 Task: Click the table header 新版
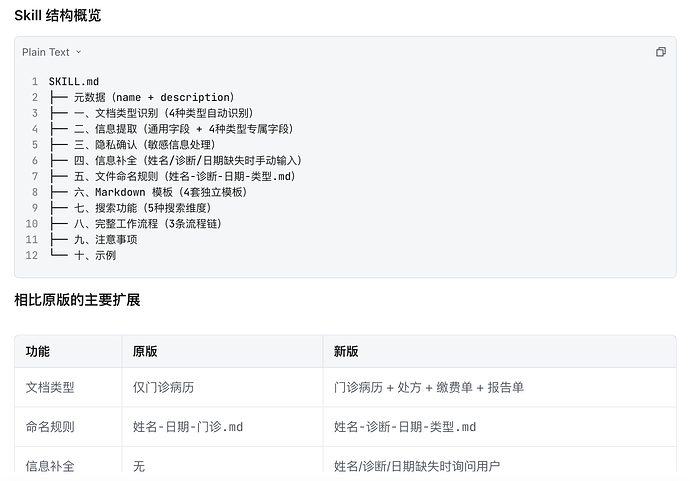click(x=499, y=351)
